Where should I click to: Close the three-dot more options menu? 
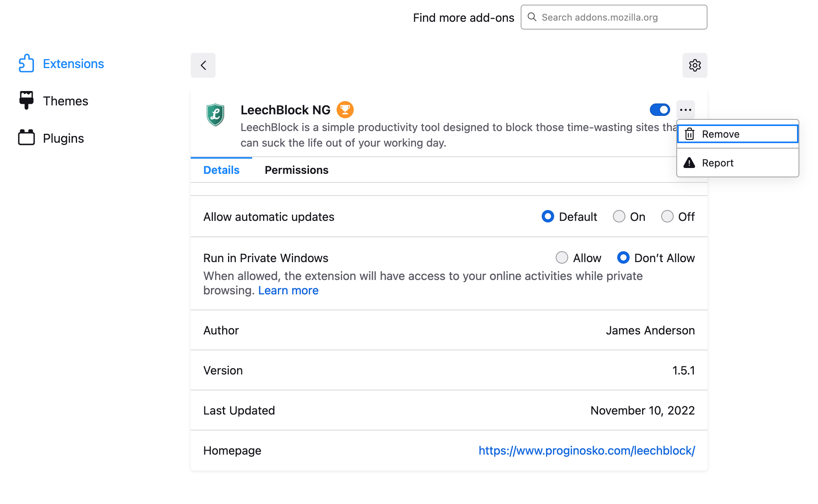(685, 110)
